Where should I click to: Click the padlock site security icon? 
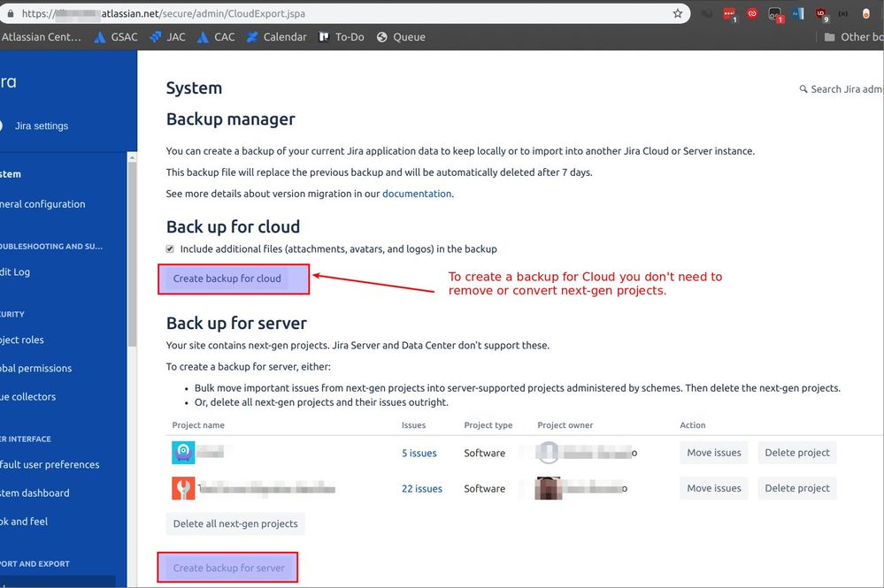(10, 13)
